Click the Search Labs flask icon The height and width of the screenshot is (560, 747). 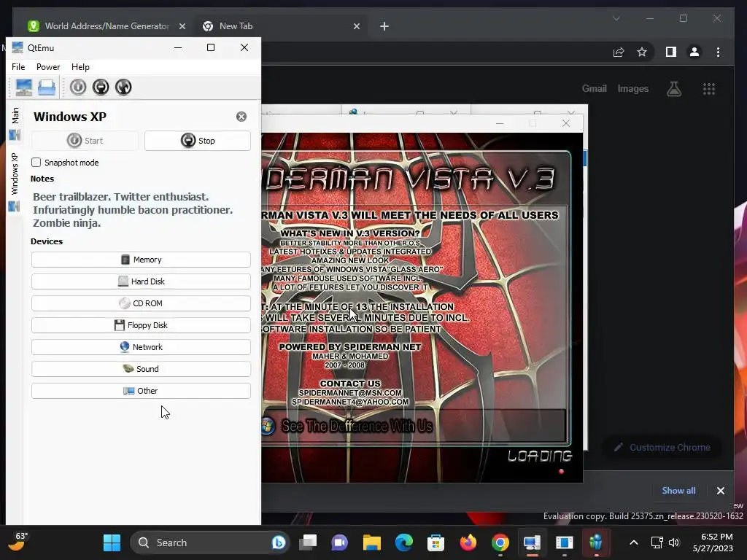(x=673, y=88)
